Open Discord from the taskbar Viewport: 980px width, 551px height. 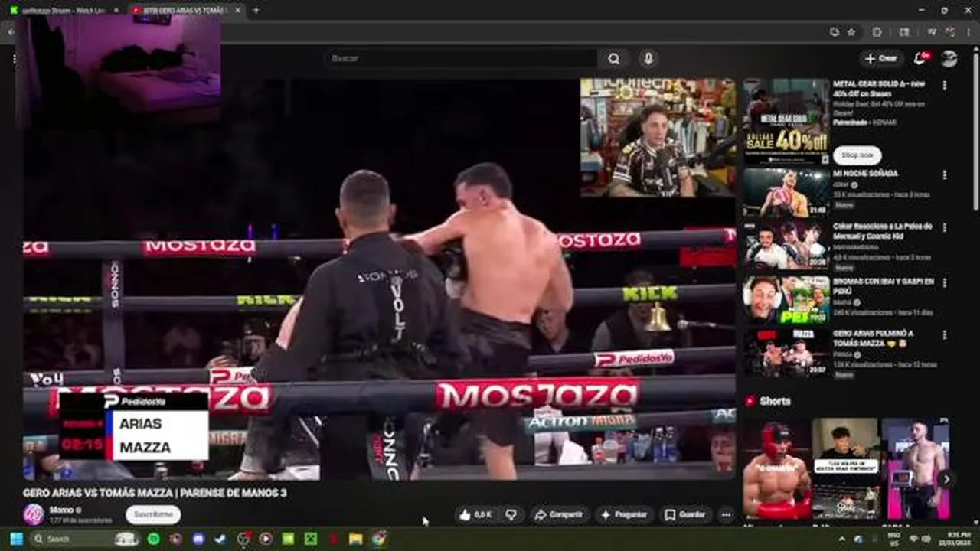(198, 539)
